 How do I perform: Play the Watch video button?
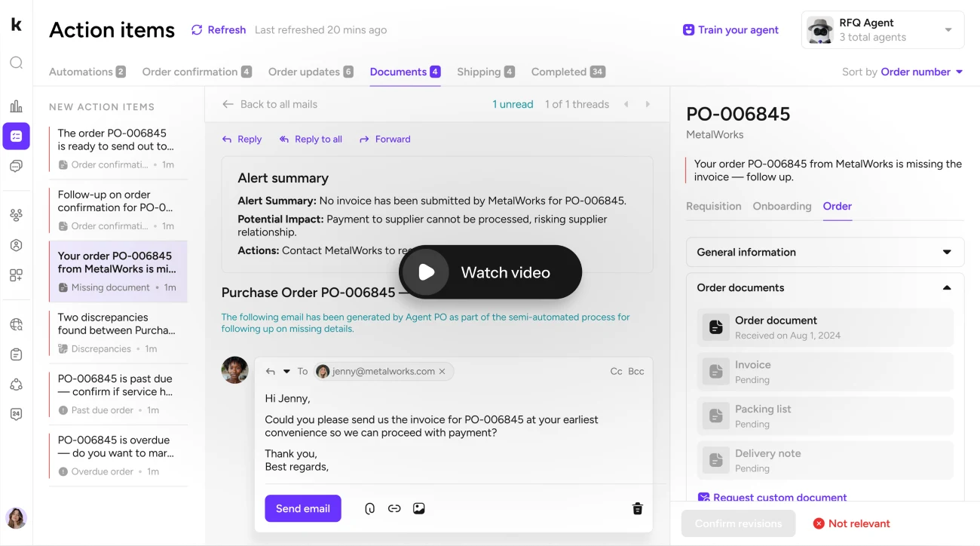point(491,272)
